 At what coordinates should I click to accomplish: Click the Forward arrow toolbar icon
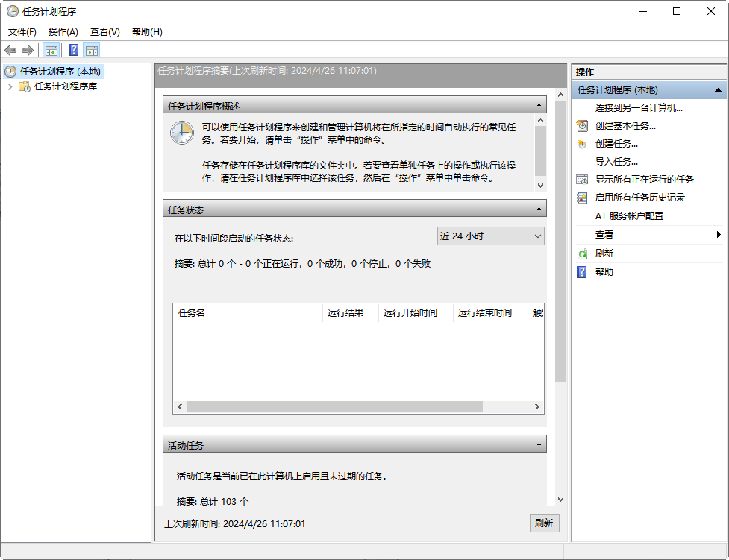[x=28, y=50]
